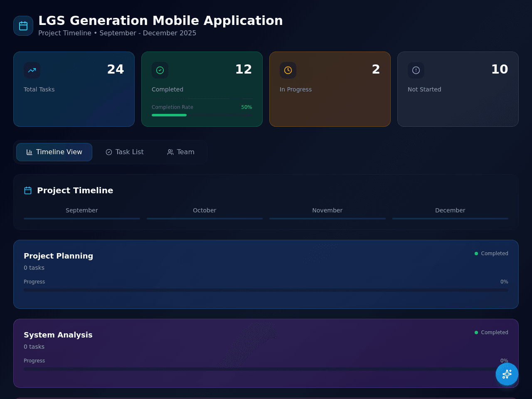Select the December month column
The image size is (532, 399).
[450, 213]
